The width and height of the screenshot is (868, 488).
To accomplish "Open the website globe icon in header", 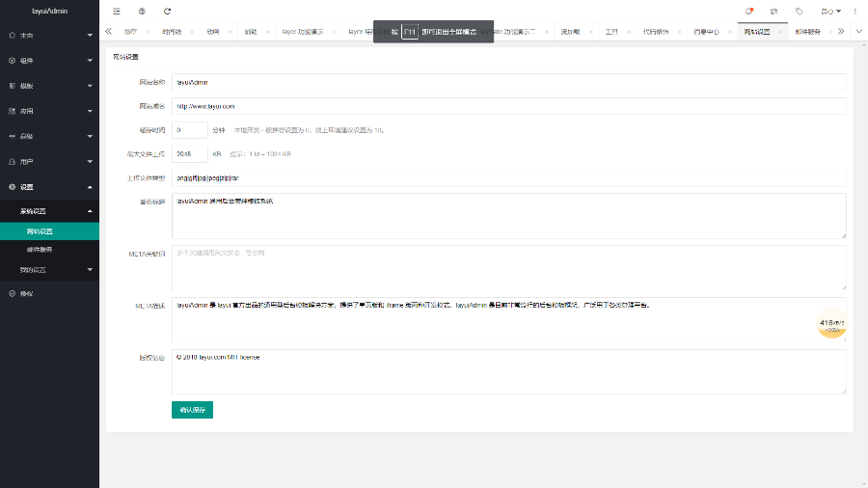I will [x=142, y=11].
